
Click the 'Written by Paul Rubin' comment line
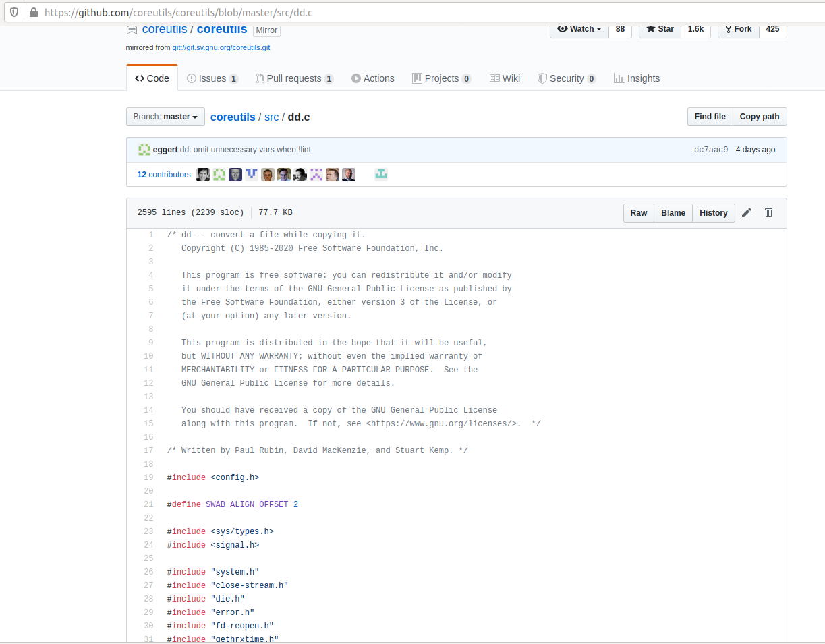click(x=318, y=450)
